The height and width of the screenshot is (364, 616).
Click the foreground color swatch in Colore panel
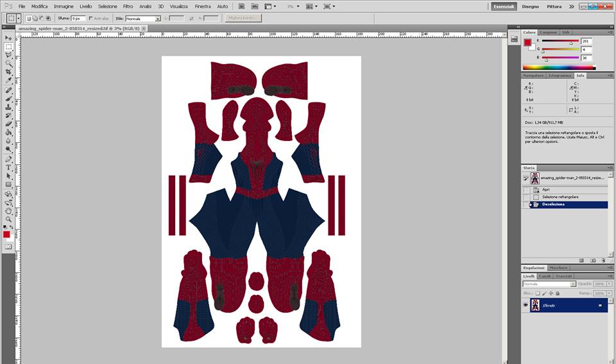tap(527, 43)
